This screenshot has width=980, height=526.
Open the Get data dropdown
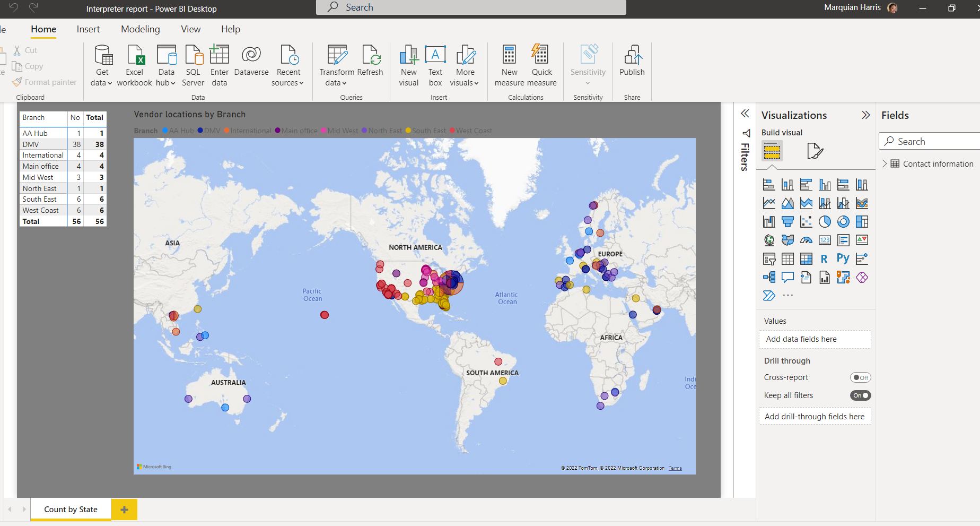(102, 65)
